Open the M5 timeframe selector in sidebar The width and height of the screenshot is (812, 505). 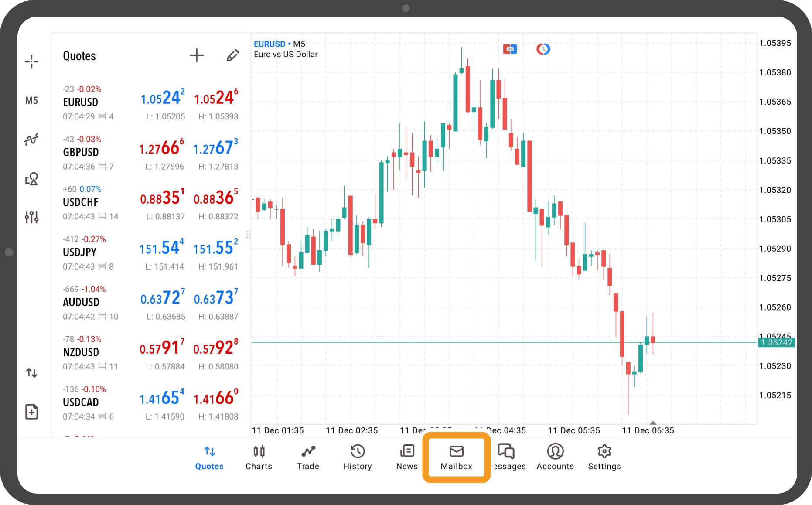[x=31, y=101]
